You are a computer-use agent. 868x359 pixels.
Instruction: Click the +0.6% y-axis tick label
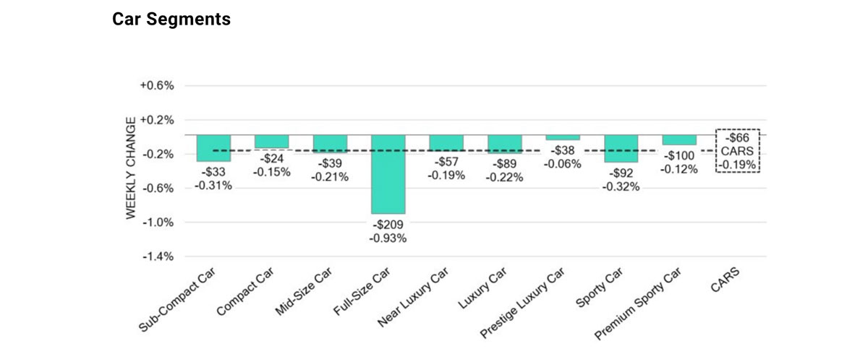pos(156,85)
